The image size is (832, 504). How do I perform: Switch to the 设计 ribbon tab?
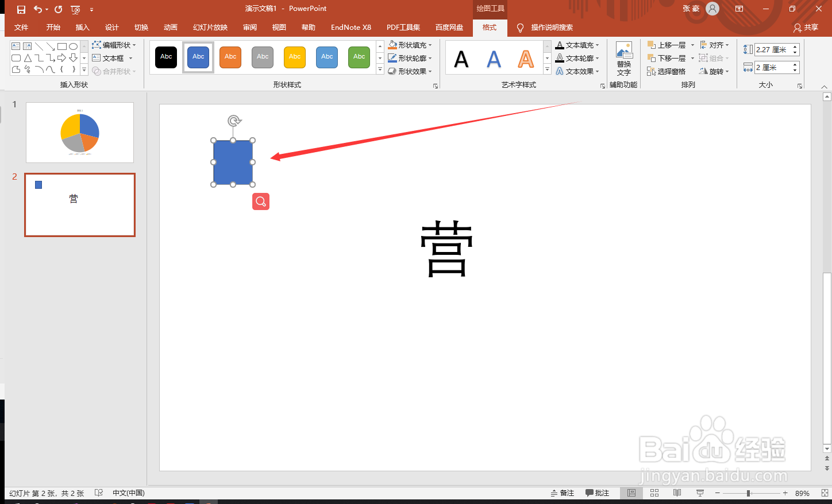point(112,27)
